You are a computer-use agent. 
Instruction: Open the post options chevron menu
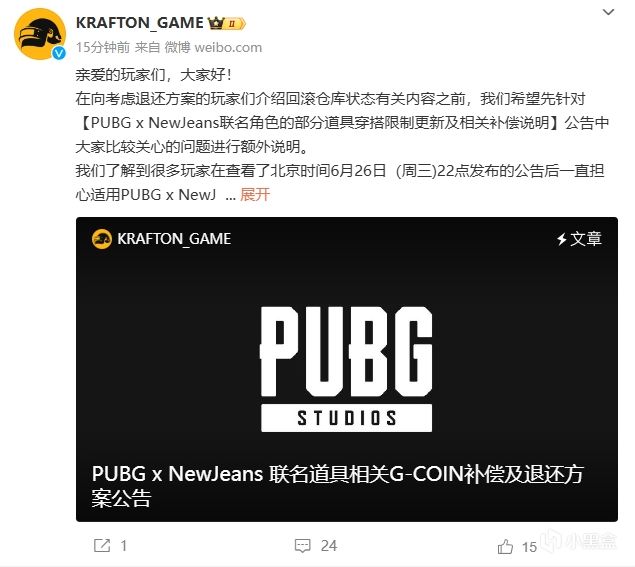(x=609, y=12)
